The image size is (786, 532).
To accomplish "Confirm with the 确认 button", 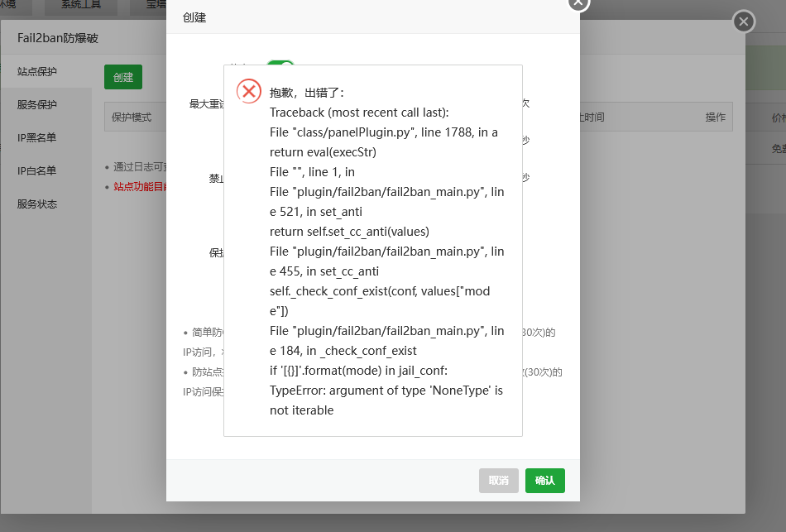I will click(545, 481).
